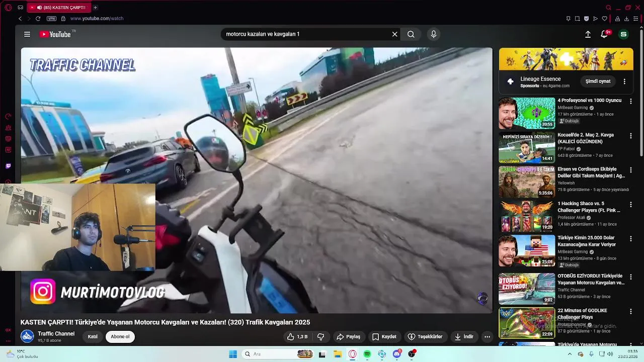The image size is (644, 362).
Task: Click the video player to pause
Action: [x=257, y=180]
